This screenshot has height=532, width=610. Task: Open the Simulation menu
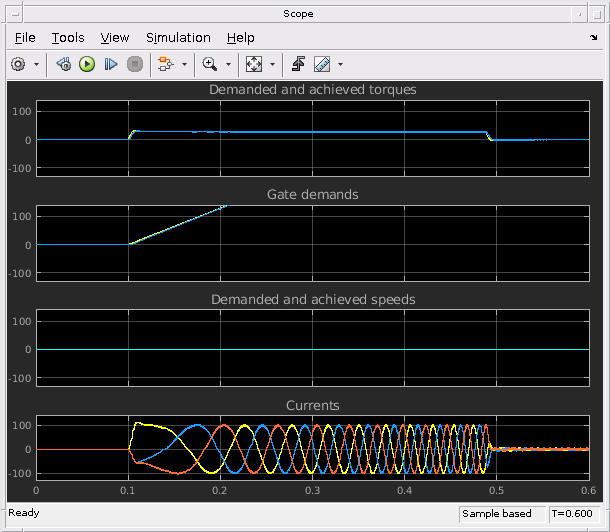point(178,37)
